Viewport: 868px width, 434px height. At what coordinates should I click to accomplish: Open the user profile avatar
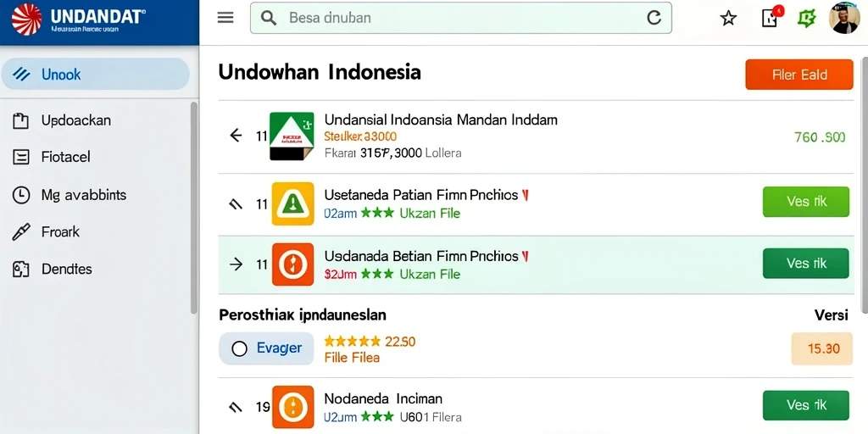click(844, 19)
